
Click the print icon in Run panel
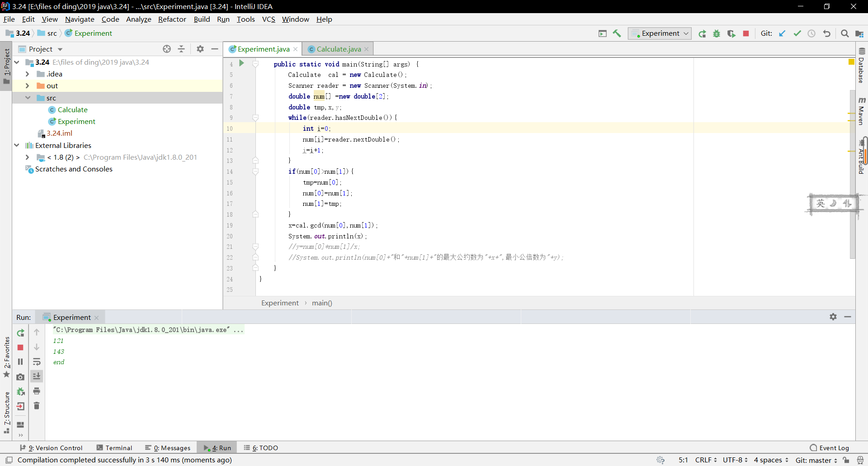[x=37, y=391]
